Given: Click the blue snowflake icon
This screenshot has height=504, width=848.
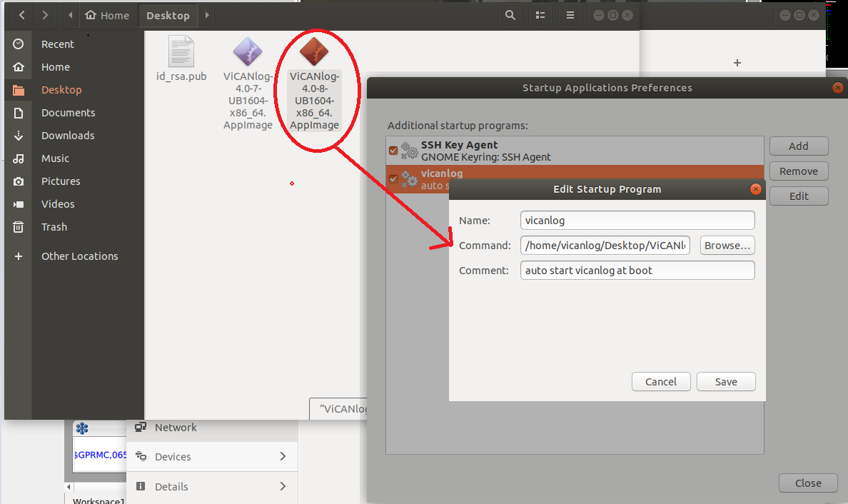Looking at the screenshot, I should coord(82,428).
